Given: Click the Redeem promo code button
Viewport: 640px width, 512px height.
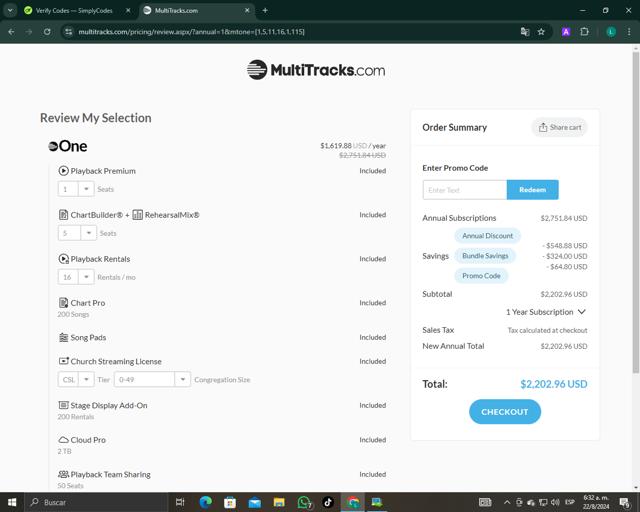Looking at the screenshot, I should coord(532,190).
